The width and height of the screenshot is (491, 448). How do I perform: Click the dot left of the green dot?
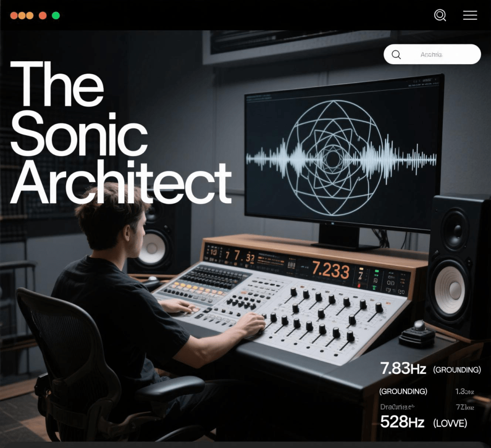(x=43, y=15)
